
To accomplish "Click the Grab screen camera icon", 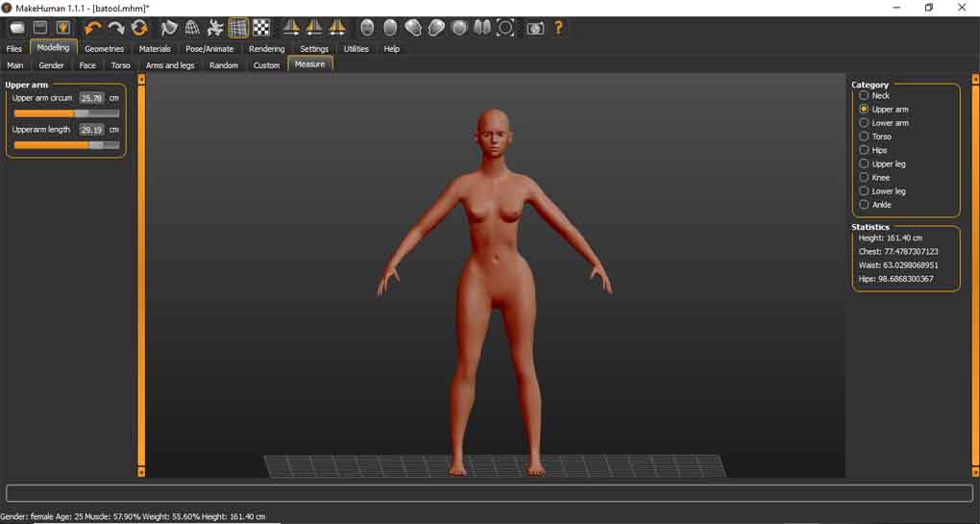I will coord(535,28).
